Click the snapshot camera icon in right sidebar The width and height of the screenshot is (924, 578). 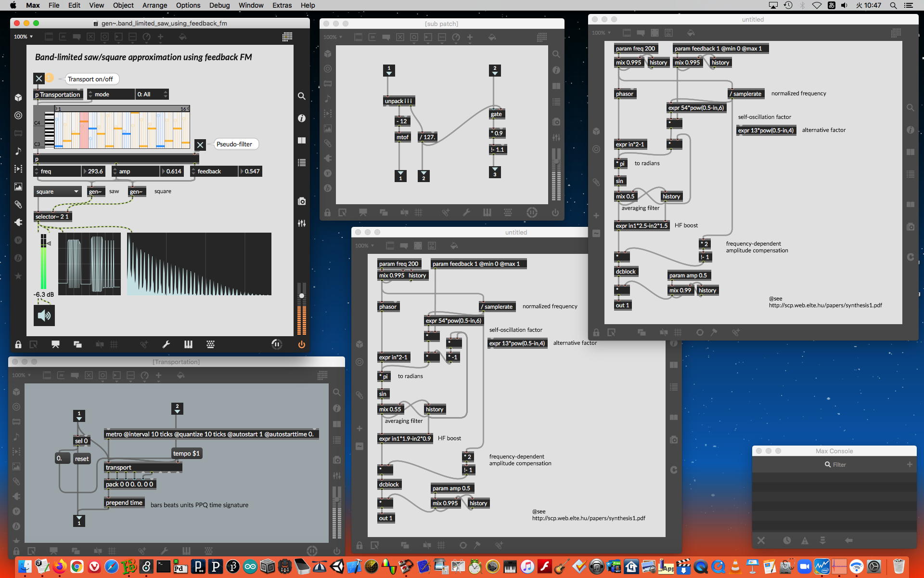(302, 201)
